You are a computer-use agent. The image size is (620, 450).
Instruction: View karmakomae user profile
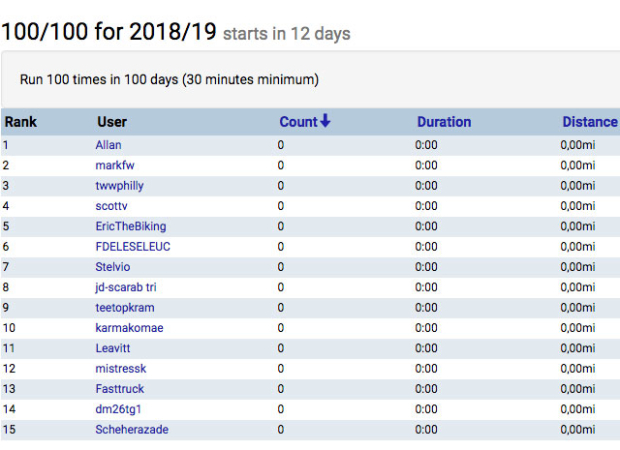(129, 328)
